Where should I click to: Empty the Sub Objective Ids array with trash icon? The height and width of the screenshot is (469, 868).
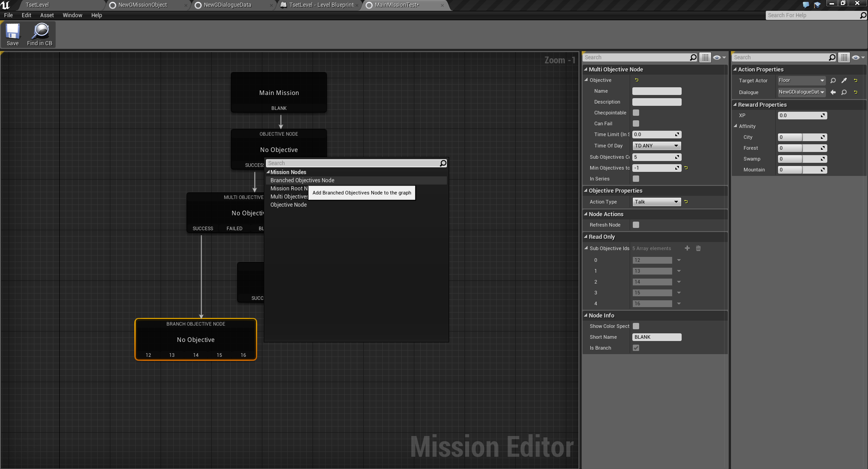coord(698,248)
